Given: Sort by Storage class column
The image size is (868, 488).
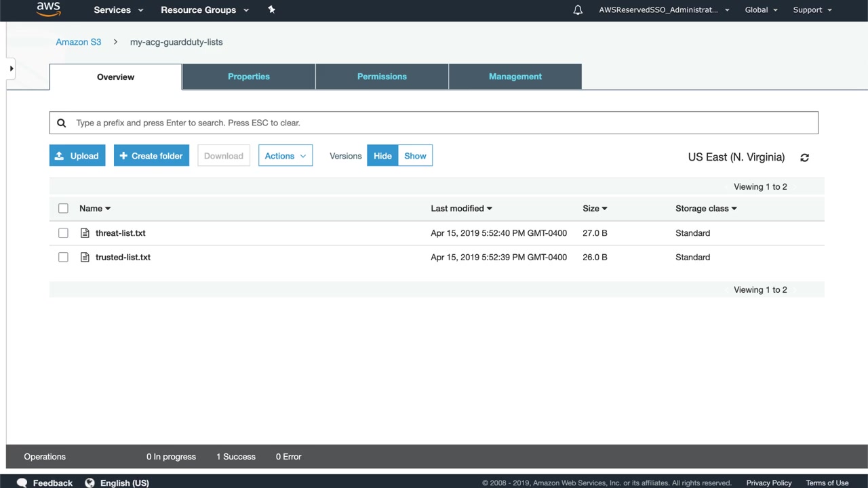Looking at the screenshot, I should pyautogui.click(x=706, y=209).
